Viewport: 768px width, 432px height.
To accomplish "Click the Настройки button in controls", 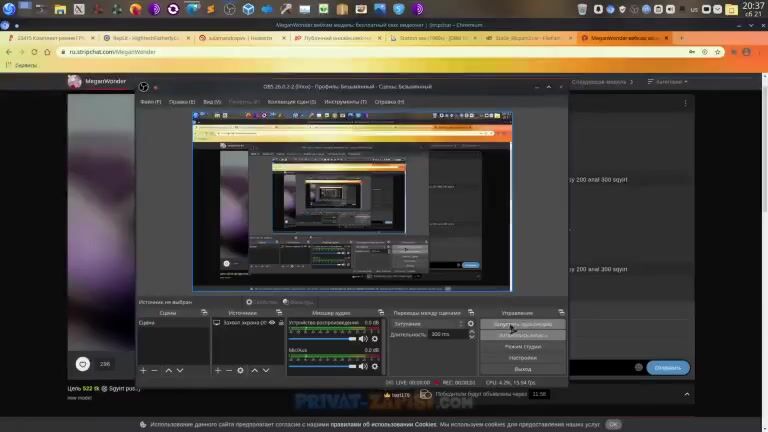I will tap(522, 357).
